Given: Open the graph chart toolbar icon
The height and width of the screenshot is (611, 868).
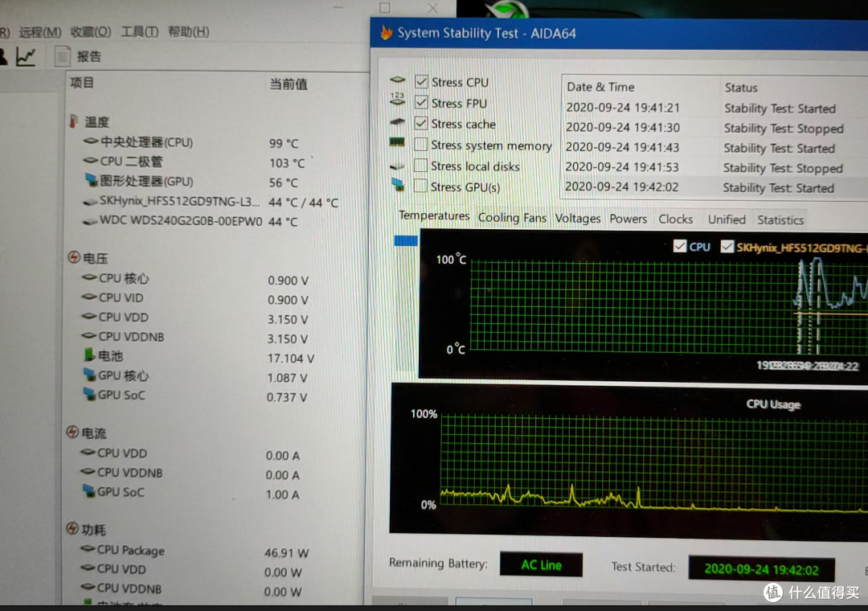Looking at the screenshot, I should [26, 56].
